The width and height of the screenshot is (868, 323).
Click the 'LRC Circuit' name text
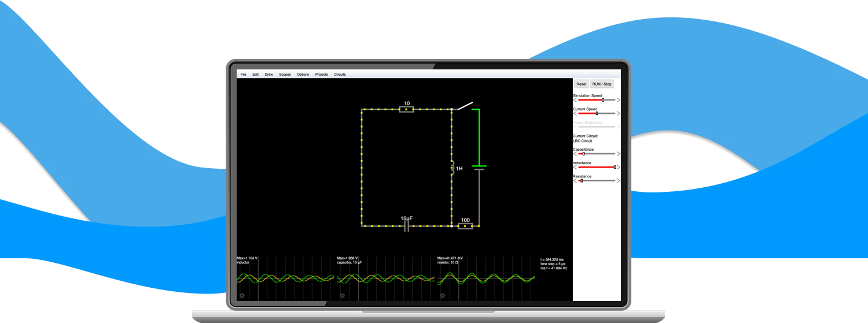582,141
